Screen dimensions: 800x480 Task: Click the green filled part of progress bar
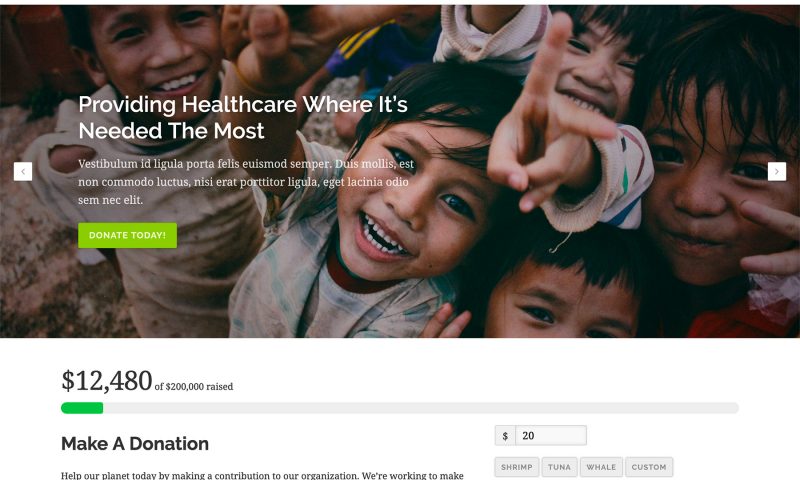point(82,408)
